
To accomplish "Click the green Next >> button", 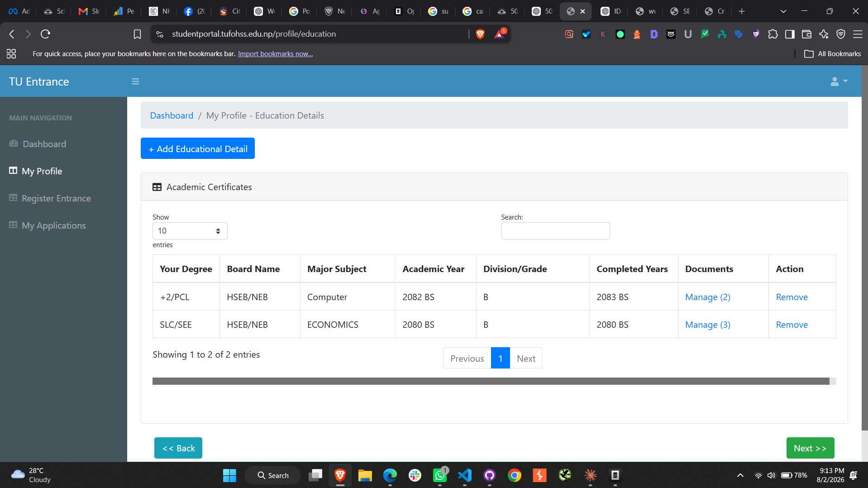I will coord(810,448).
